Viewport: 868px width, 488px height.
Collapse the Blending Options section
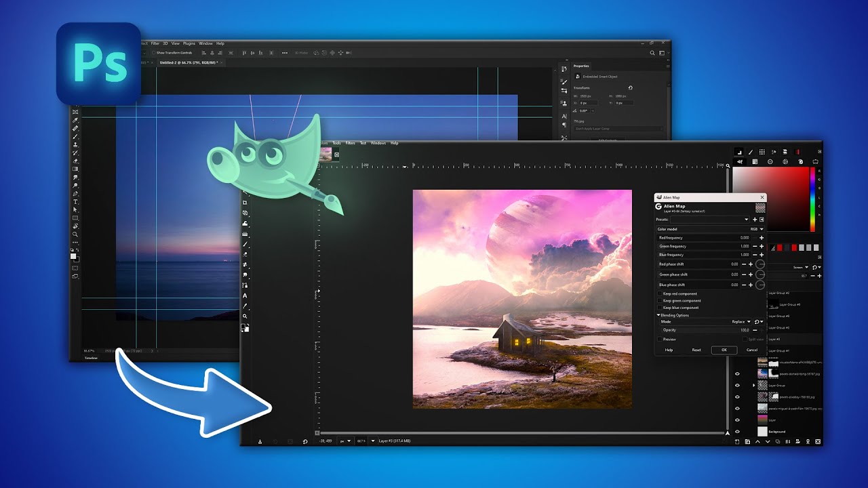coord(658,315)
